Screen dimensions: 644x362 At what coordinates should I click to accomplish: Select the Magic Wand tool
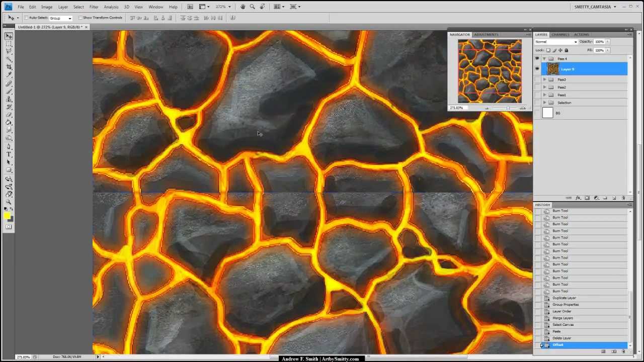click(9, 59)
